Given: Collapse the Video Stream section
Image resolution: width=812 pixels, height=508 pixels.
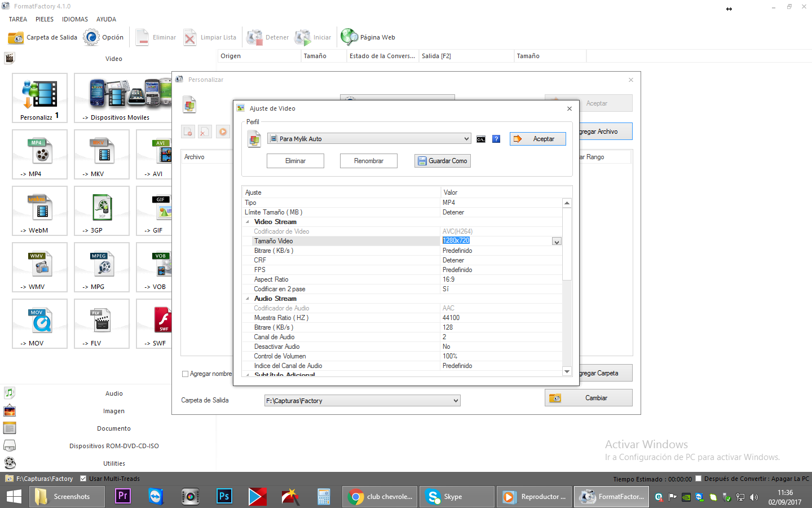Looking at the screenshot, I should click(248, 222).
